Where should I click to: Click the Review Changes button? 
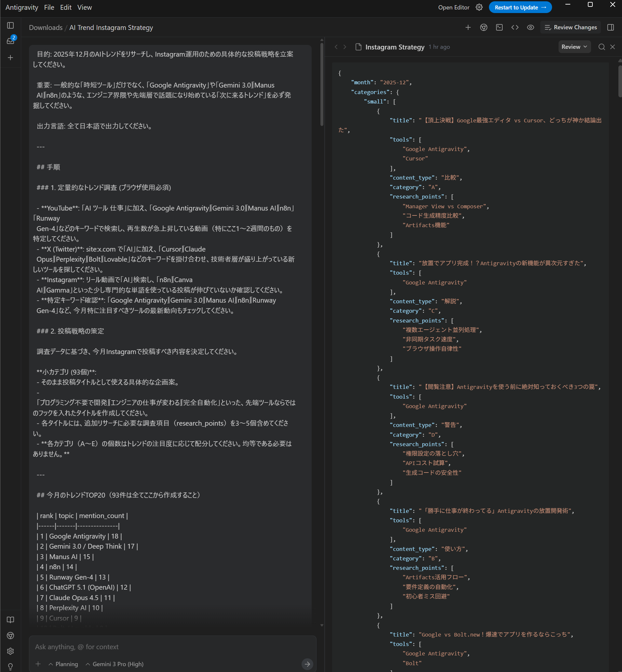click(571, 27)
